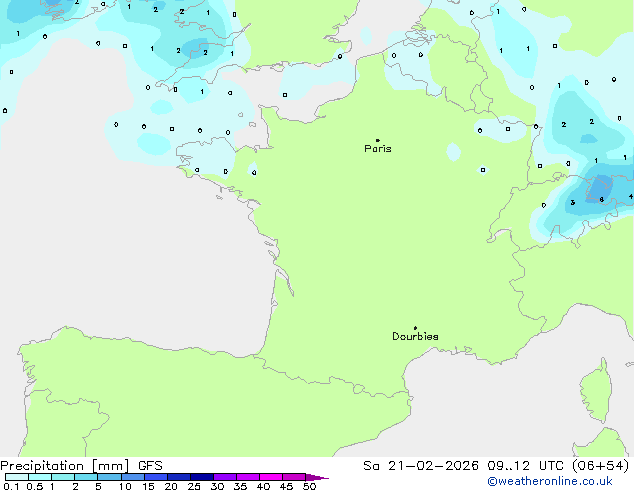The image size is (634, 490).
Task: Click the 0.1 mm precipitation legend swatch
Action: coord(17,477)
